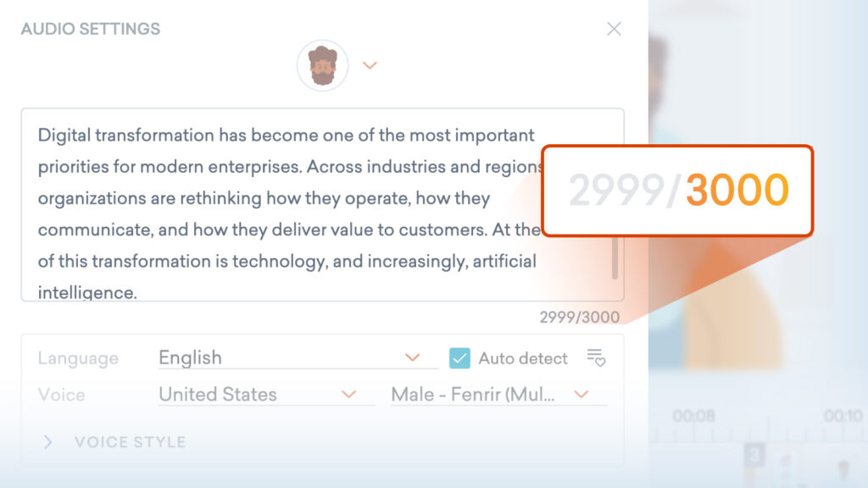Screen dimensions: 868x488
Task: Toggle the Auto detect checkbox
Action: pos(459,358)
